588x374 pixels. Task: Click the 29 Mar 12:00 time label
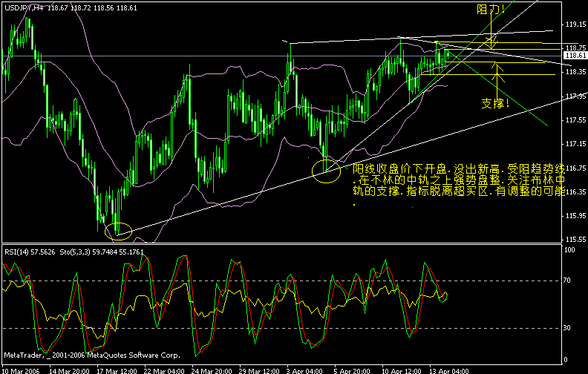(x=259, y=370)
